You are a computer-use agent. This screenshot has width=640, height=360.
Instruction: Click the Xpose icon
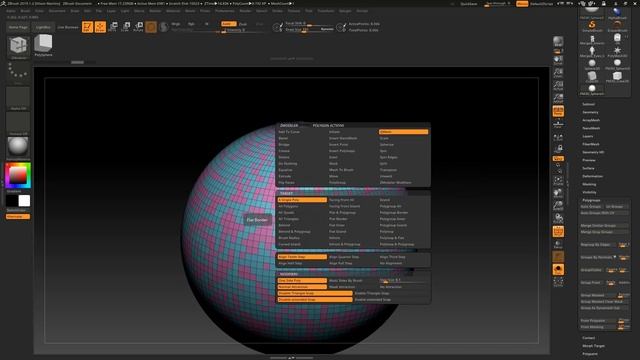tap(558, 282)
